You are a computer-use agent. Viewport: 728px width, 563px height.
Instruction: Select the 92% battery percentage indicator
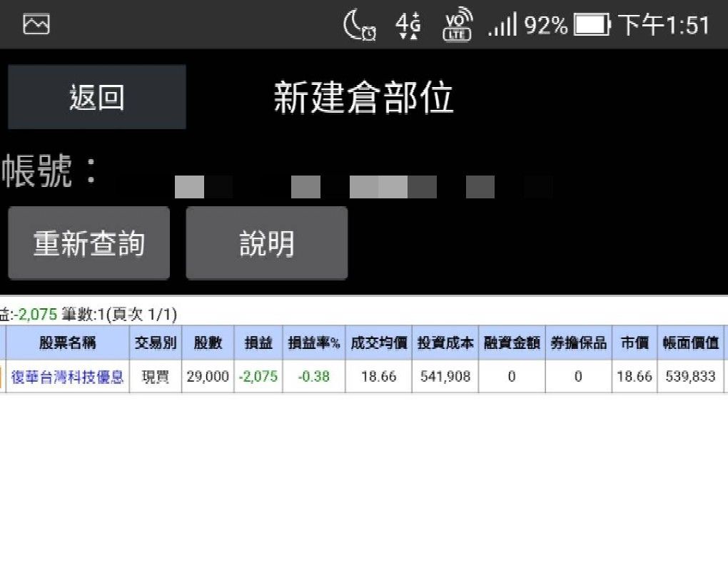tap(545, 24)
